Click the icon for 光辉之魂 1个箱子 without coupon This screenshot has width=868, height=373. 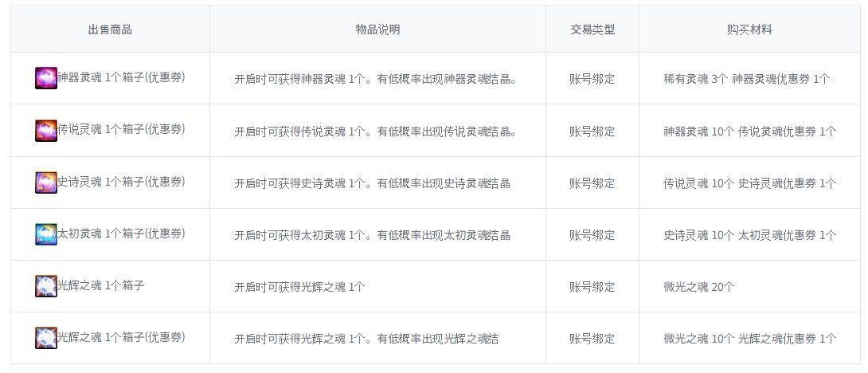(x=46, y=286)
